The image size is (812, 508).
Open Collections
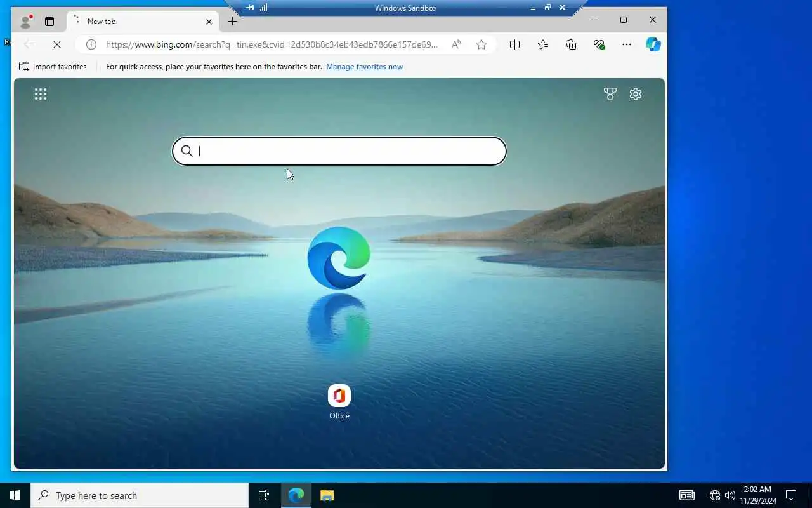(571, 44)
